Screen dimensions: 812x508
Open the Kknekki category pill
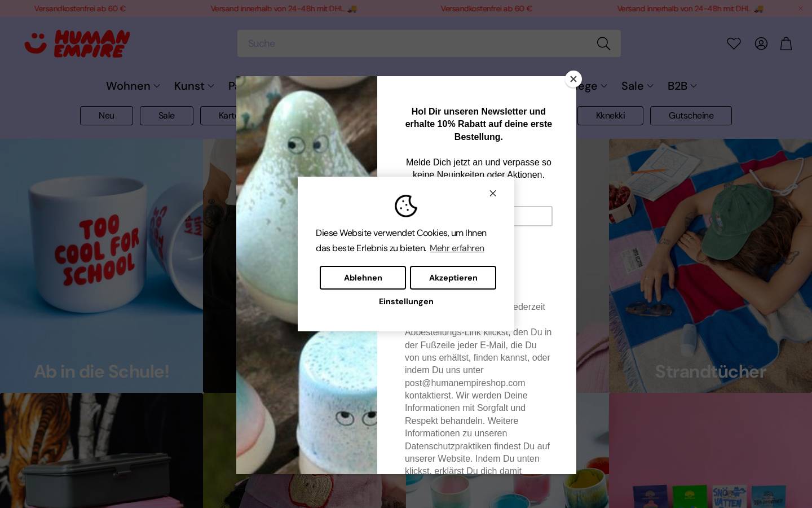[610, 116]
